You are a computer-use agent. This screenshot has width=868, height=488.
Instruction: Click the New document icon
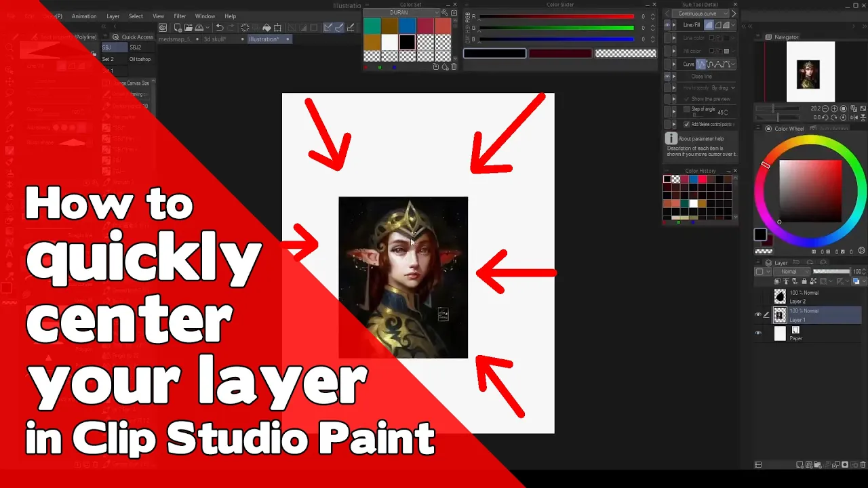(x=178, y=28)
